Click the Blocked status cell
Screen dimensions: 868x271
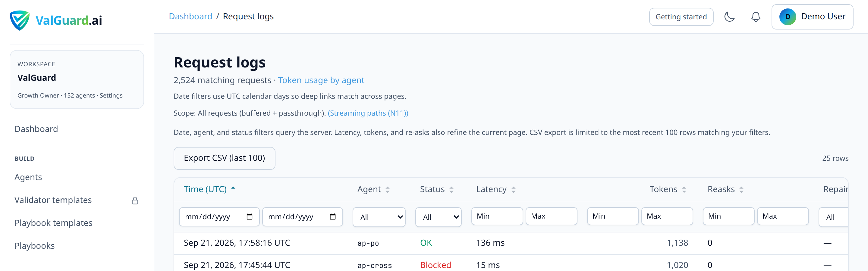coord(435,265)
